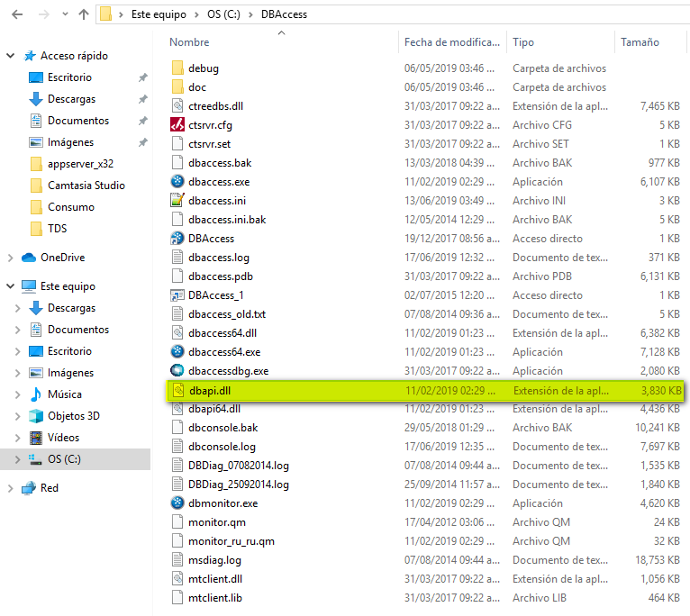
Task: Click the dbmonitor.exe application icon
Action: point(177,503)
